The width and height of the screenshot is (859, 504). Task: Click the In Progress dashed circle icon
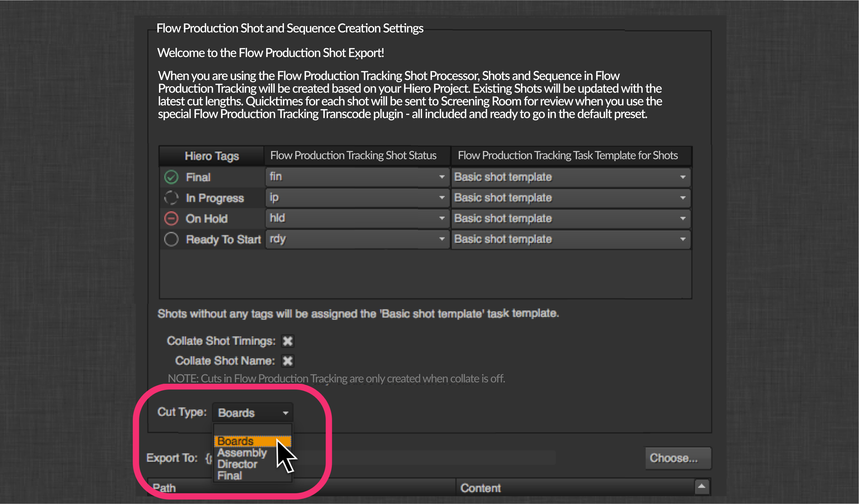point(171,198)
